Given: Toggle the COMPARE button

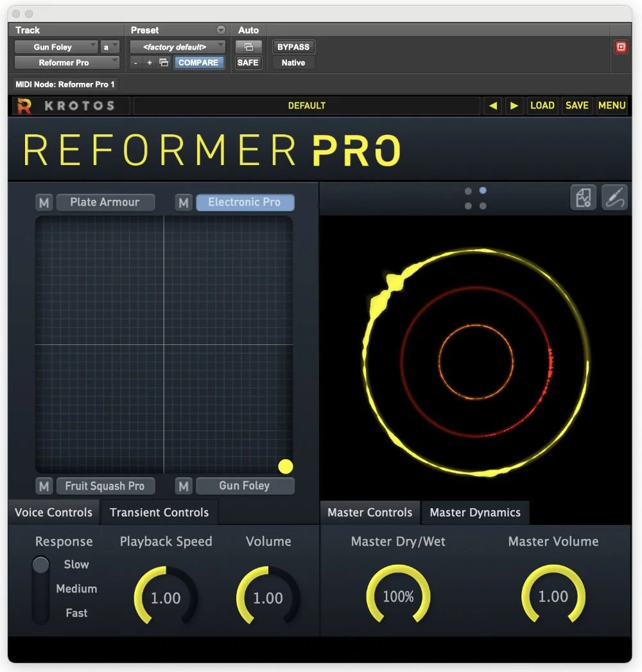Looking at the screenshot, I should click(198, 62).
